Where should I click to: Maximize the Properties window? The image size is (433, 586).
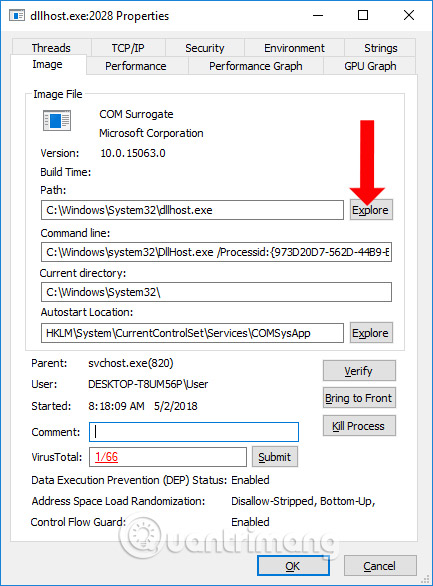pyautogui.click(x=363, y=15)
